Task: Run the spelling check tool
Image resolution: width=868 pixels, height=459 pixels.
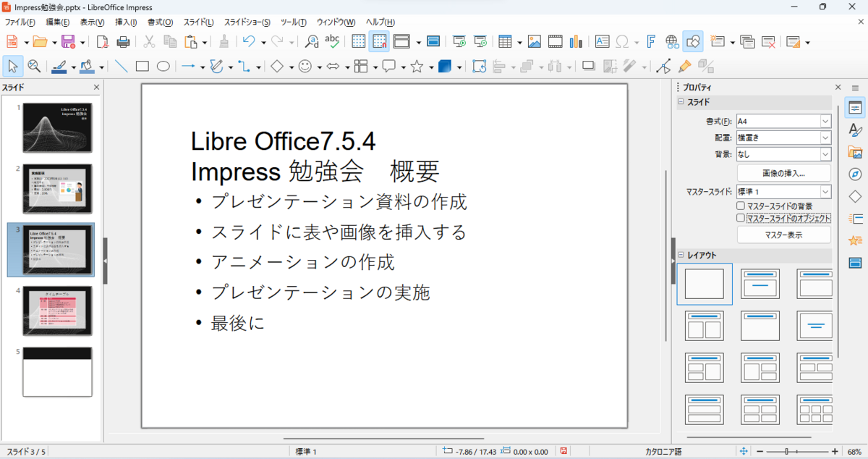Action: (332, 41)
